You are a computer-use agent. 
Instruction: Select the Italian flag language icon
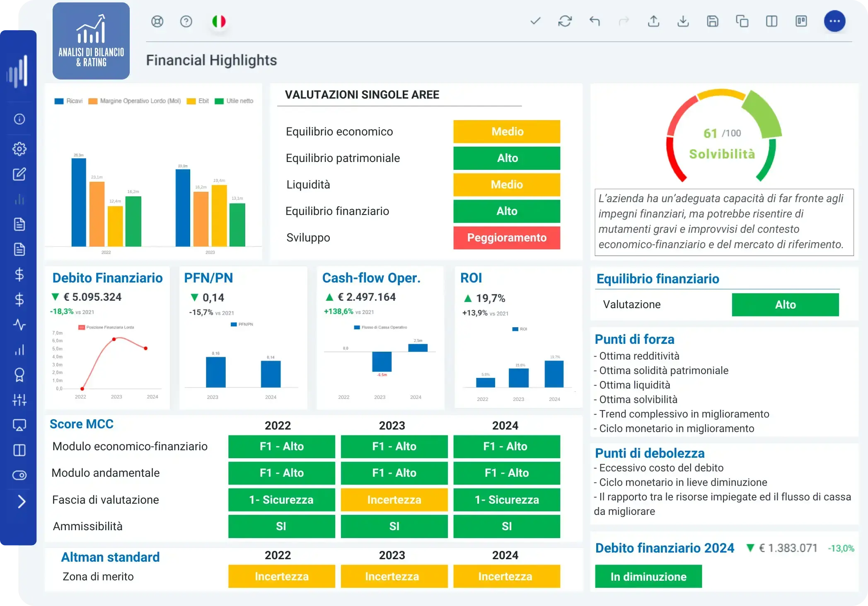[219, 21]
